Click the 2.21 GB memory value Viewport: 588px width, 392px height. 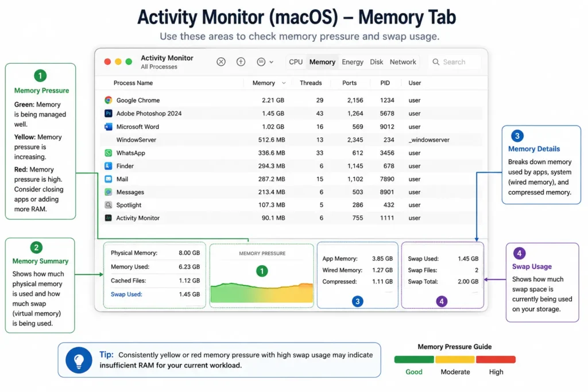(273, 100)
